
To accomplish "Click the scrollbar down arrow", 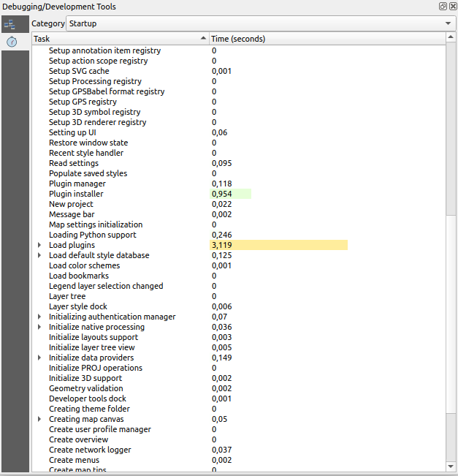I will click(x=451, y=466).
